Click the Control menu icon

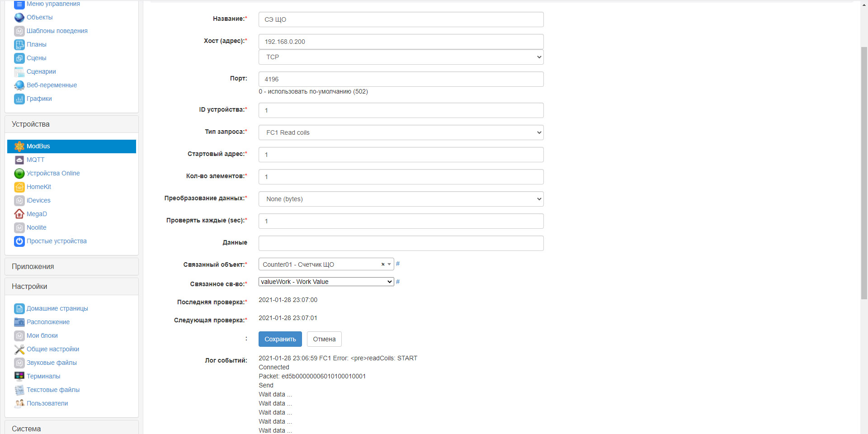[19, 5]
